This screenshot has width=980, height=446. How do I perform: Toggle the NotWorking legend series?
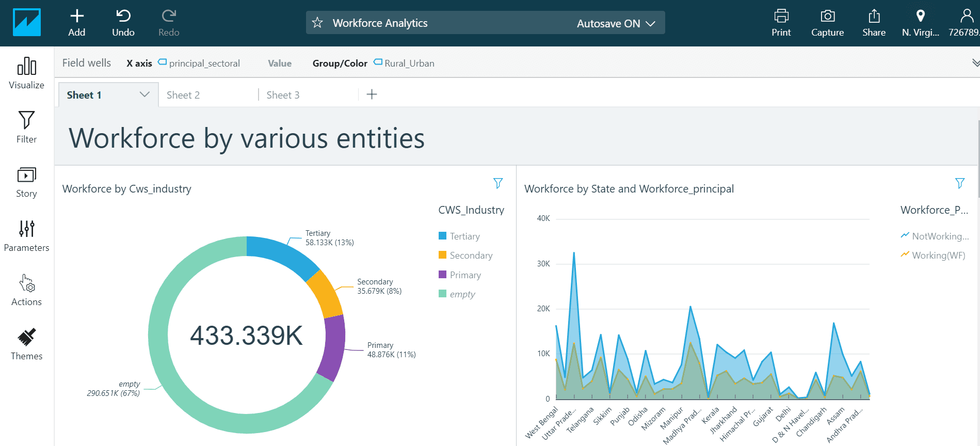point(935,236)
